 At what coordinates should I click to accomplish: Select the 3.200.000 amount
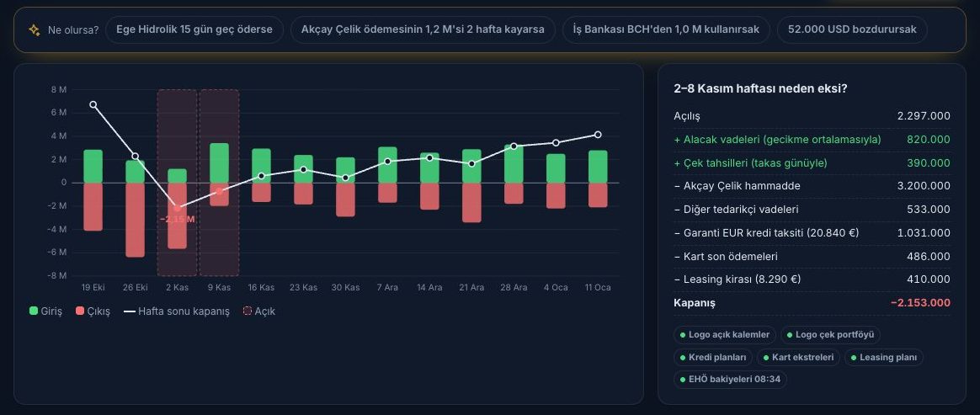coord(923,186)
